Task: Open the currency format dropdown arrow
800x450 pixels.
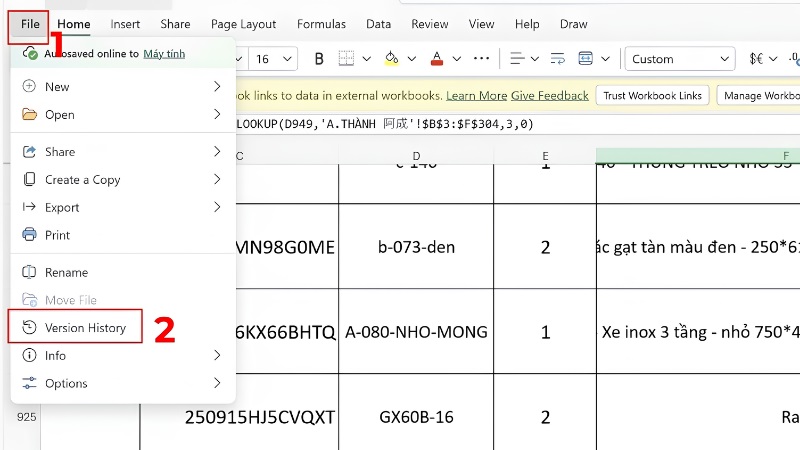Action: click(773, 59)
